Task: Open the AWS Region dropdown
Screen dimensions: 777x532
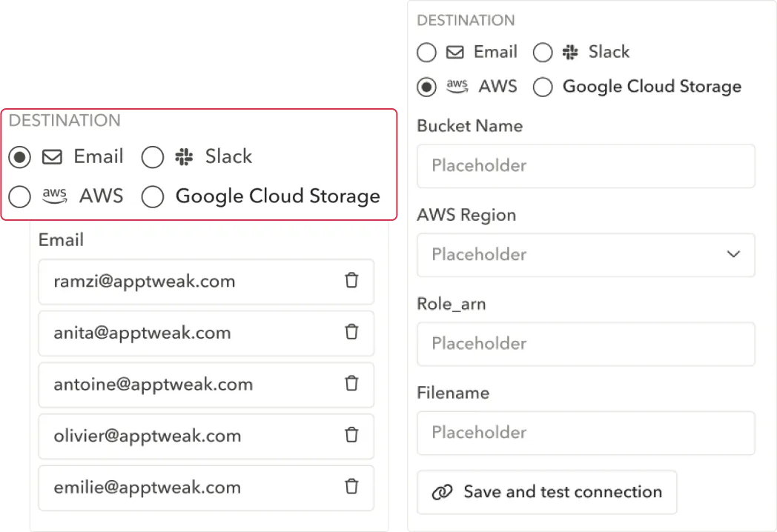Action: (x=586, y=255)
